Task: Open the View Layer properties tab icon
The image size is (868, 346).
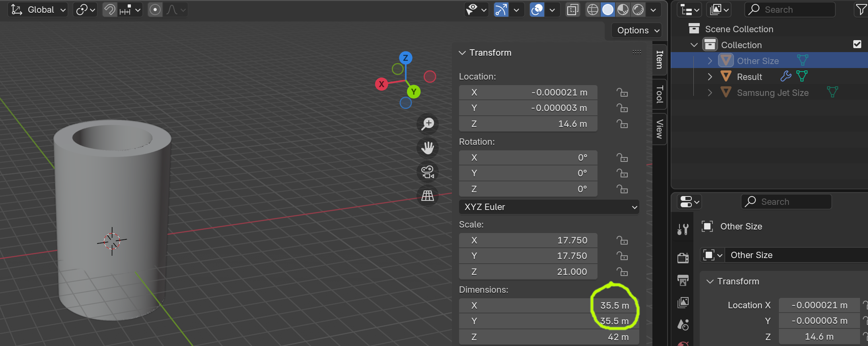Action: (683, 303)
